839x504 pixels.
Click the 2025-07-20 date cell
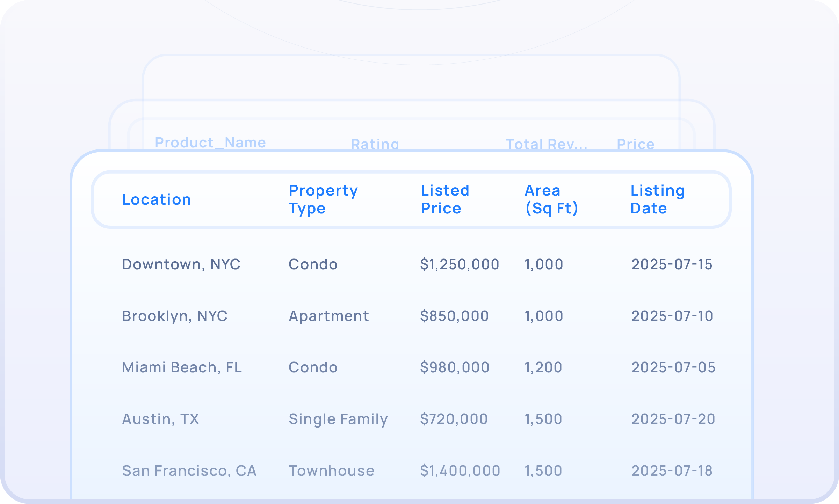tap(673, 419)
